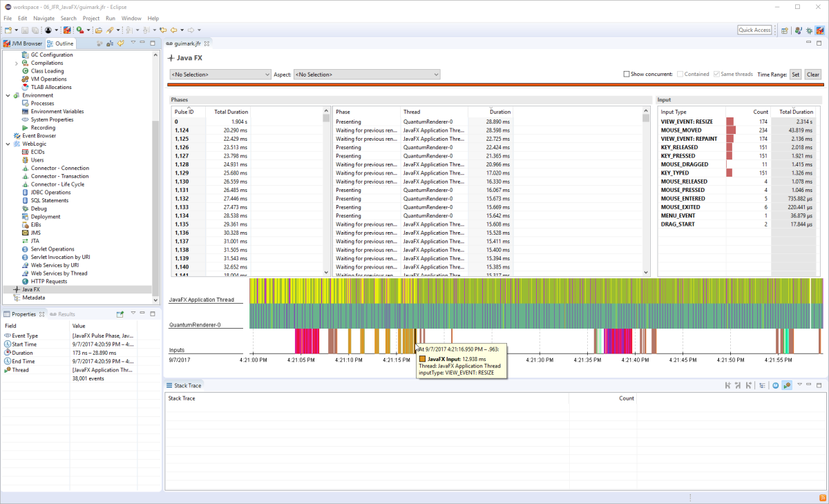Click the orange time range bar
The image size is (829, 504).
click(x=494, y=85)
